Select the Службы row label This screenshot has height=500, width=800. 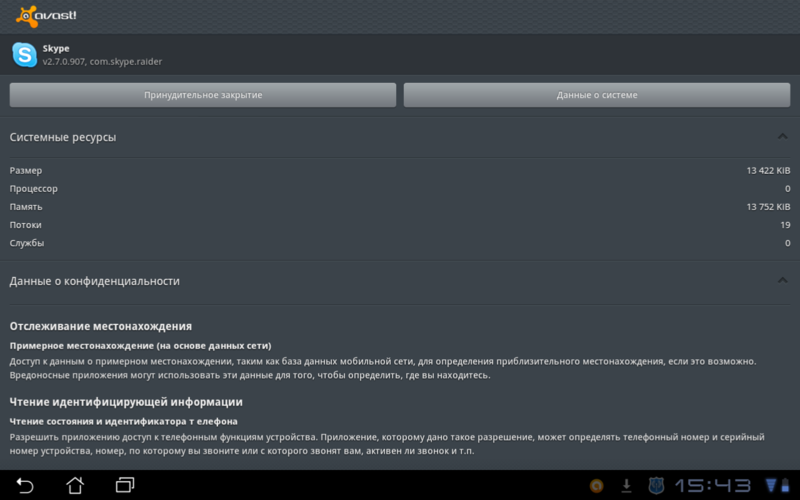27,243
